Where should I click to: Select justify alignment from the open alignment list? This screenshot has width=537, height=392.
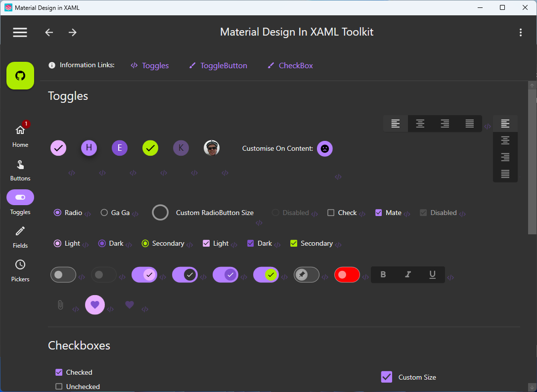coord(505,174)
